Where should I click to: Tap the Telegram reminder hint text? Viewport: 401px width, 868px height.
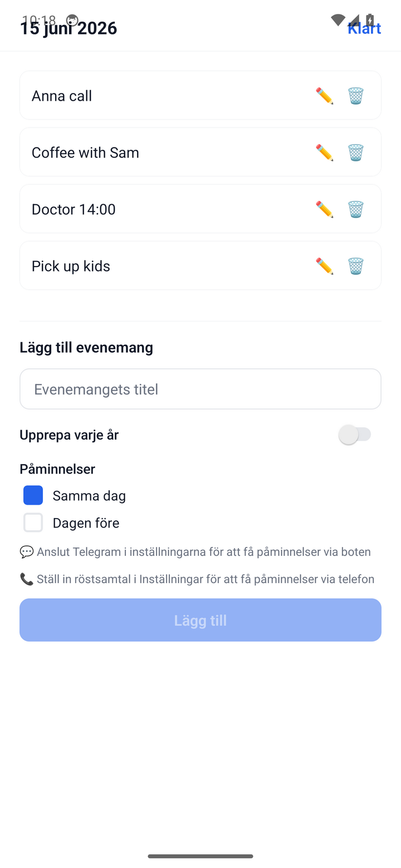195,552
